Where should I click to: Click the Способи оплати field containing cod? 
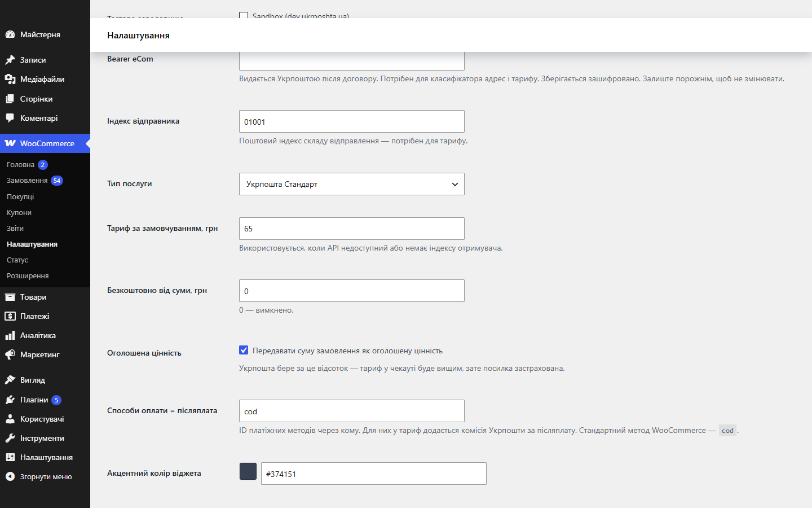352,411
